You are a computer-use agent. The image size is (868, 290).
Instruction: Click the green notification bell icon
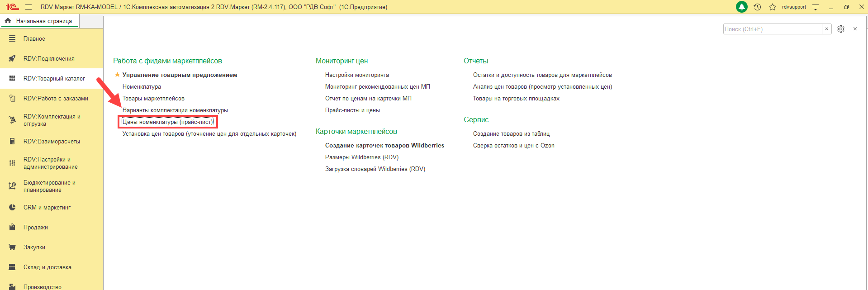pos(742,7)
